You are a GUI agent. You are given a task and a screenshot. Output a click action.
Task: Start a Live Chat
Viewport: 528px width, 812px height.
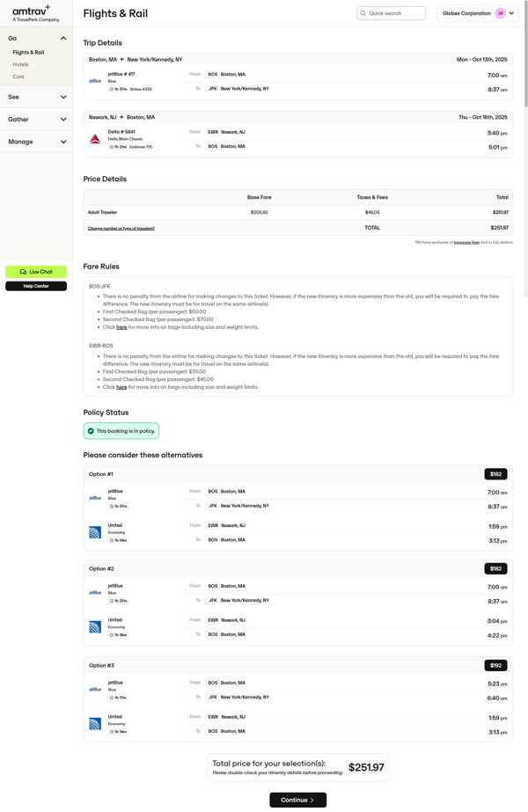pyautogui.click(x=36, y=272)
